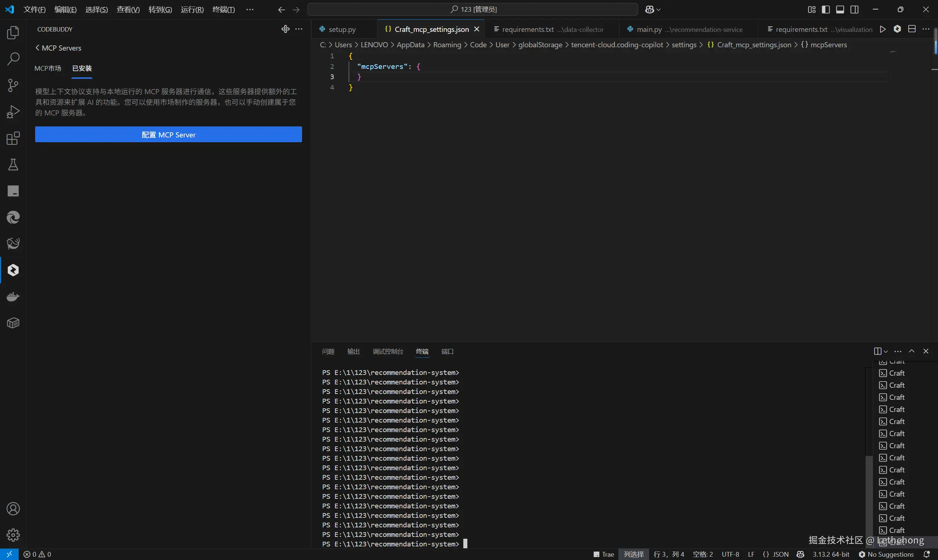Open Accounts icon in activity bar
The width and height of the screenshot is (938, 560).
(x=13, y=509)
